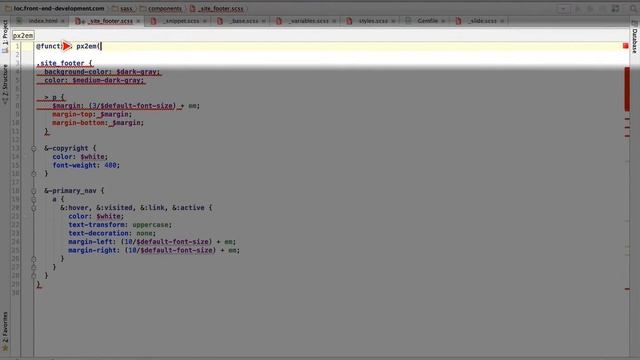640x360 pixels.
Task: Open the run configuration dropdown
Action: click(x=563, y=9)
